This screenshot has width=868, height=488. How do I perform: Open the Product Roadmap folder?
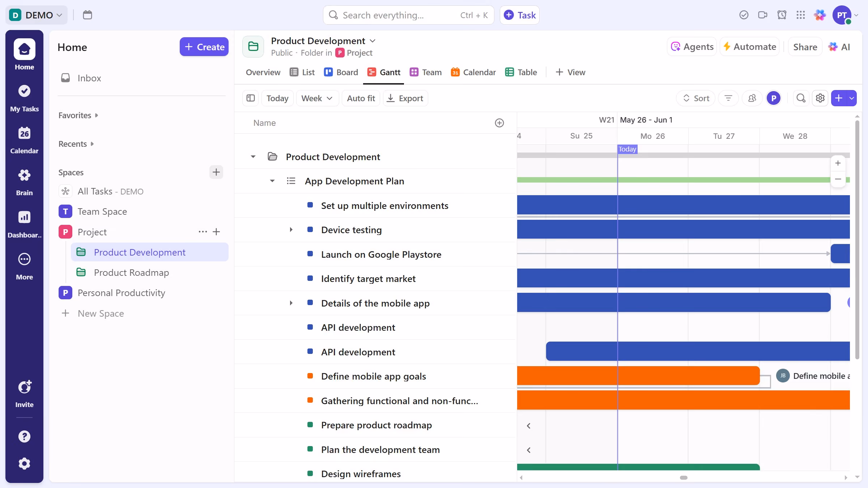pos(150,272)
